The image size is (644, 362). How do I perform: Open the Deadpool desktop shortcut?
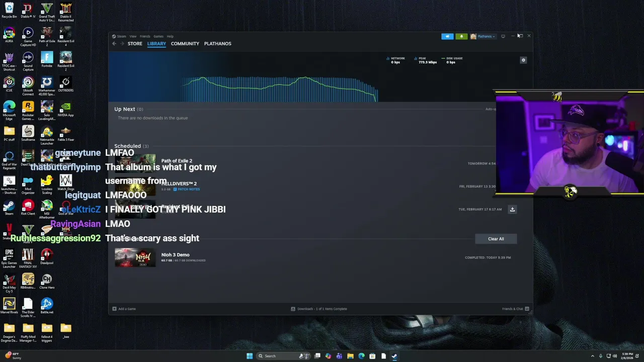coord(47,257)
